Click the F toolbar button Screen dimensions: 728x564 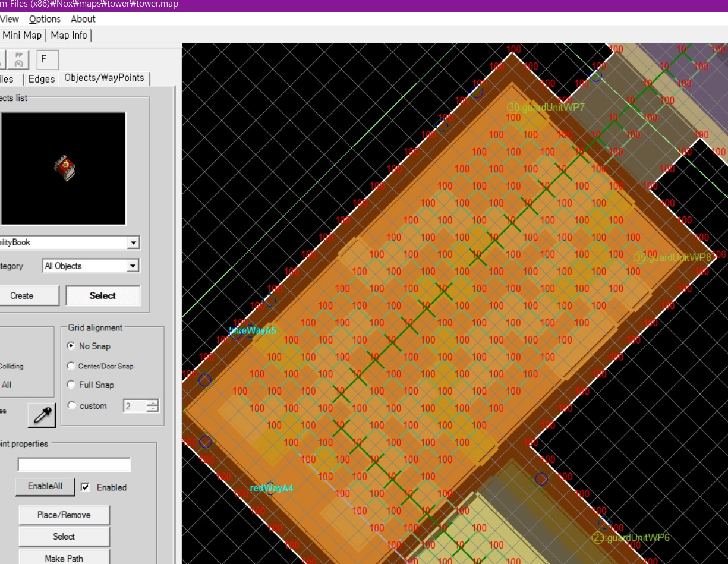pos(48,59)
